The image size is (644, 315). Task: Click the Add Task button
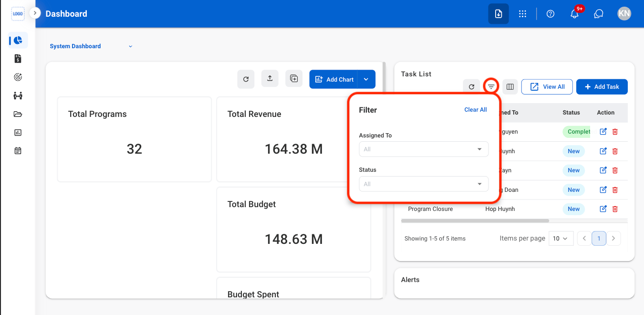pos(602,86)
